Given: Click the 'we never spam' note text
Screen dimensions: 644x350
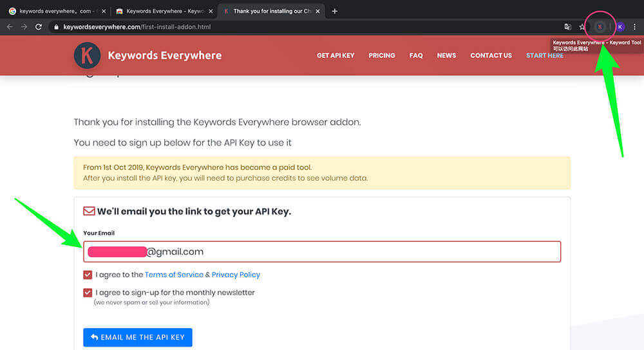Looking at the screenshot, I should (151, 302).
